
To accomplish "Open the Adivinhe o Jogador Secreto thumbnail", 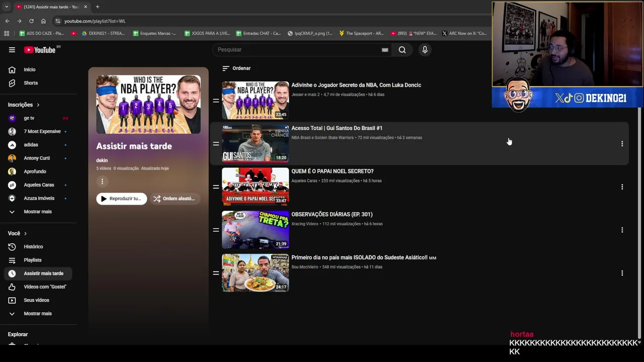I will (256, 101).
